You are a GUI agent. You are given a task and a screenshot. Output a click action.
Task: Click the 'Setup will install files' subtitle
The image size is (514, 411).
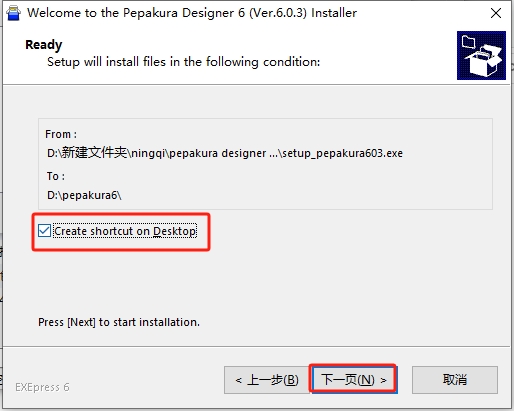point(184,62)
